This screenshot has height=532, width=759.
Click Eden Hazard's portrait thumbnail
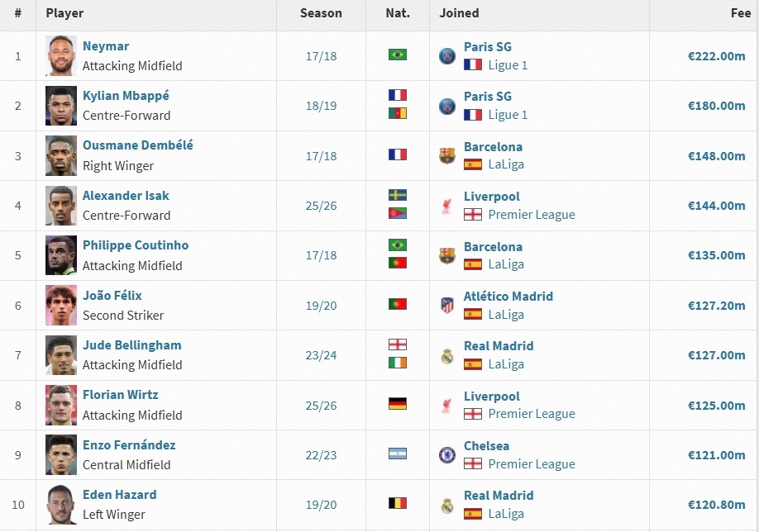(x=61, y=505)
